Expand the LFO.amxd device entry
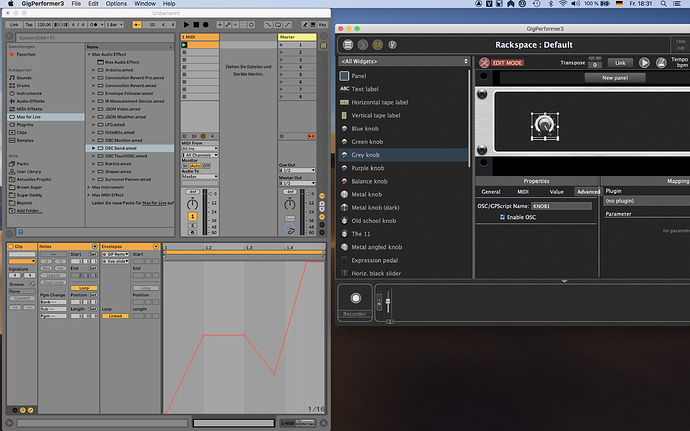 (93, 125)
